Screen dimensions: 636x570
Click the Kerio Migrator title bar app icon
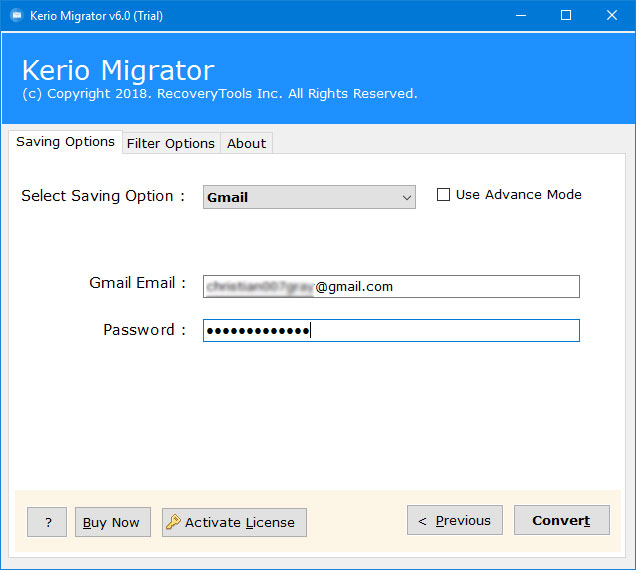coord(16,15)
